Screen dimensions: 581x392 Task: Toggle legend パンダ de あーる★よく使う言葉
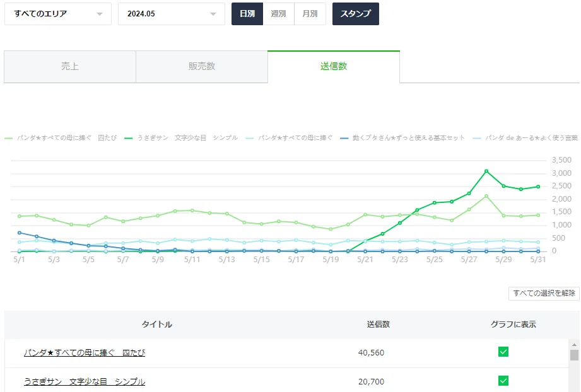coord(525,137)
